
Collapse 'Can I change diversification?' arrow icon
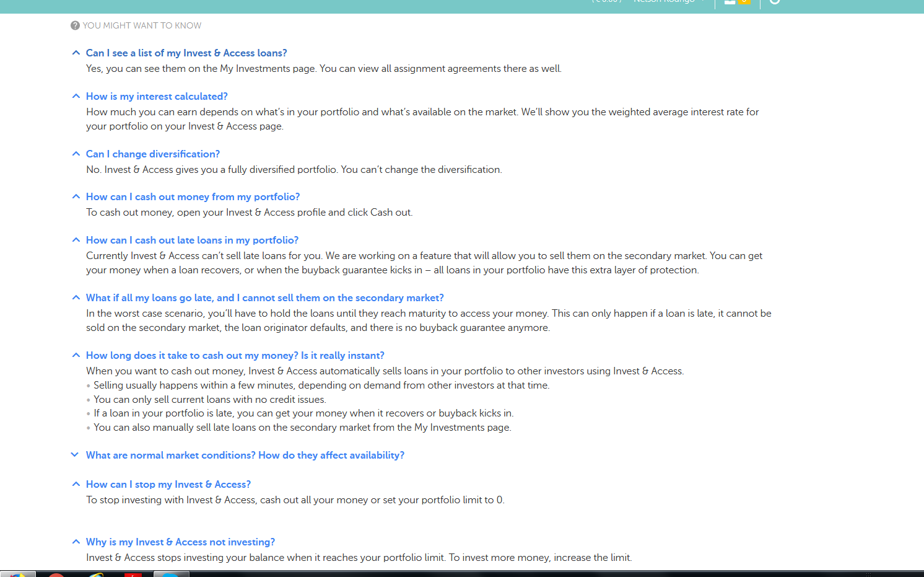click(x=76, y=154)
